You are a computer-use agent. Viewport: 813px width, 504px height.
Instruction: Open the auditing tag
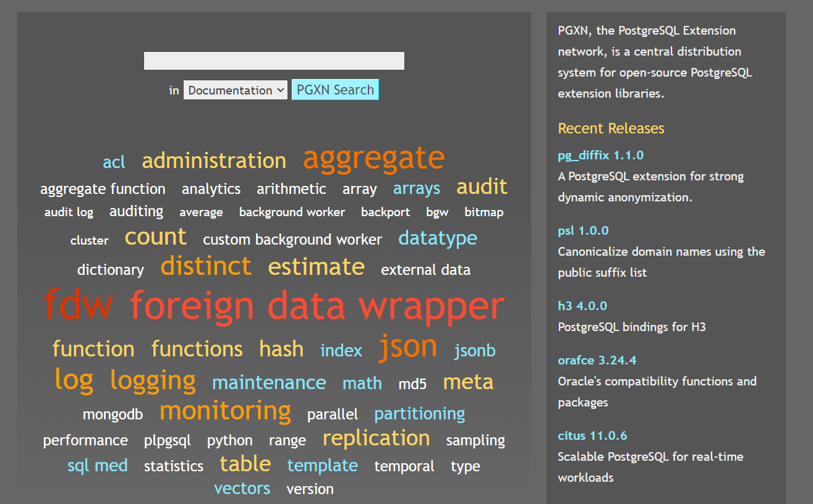point(136,212)
